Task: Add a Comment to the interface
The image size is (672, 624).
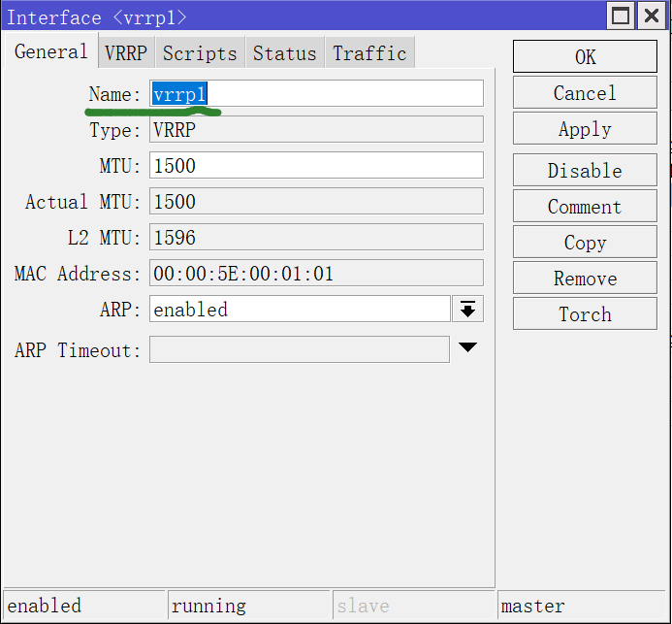Action: (585, 207)
